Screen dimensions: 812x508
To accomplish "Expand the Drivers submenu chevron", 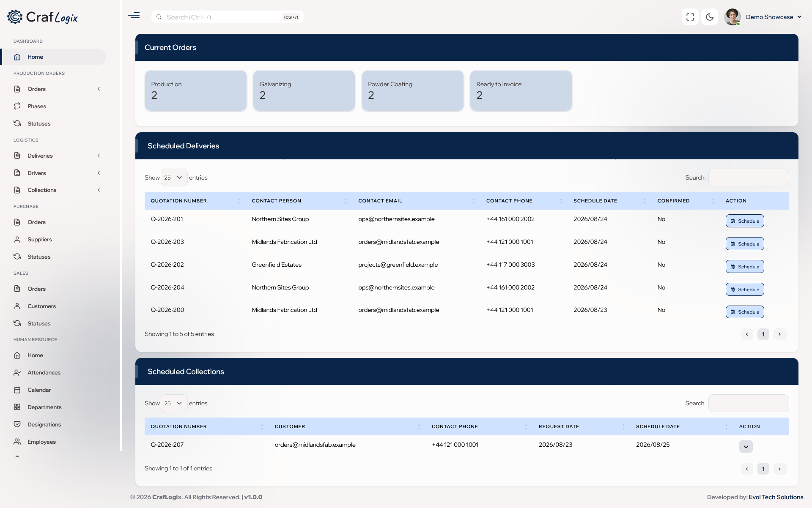I will point(99,173).
